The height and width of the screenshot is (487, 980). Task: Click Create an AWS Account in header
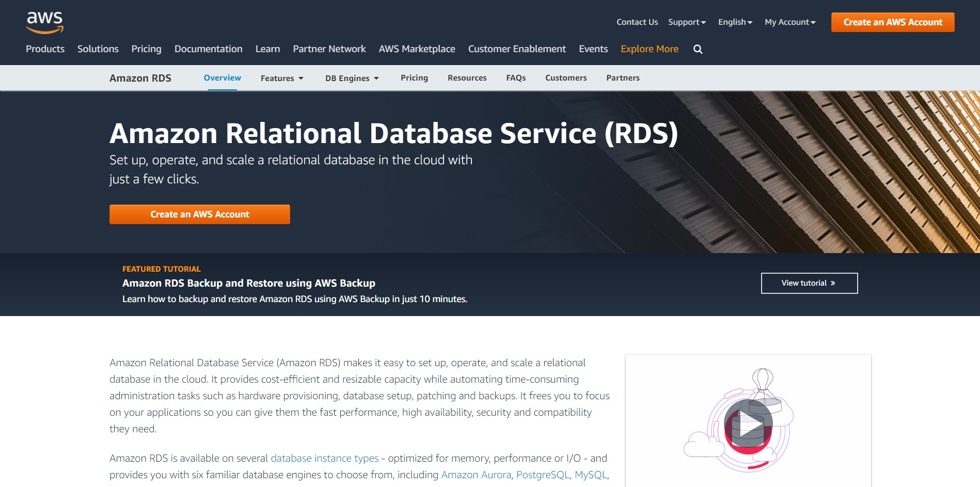pos(893,22)
